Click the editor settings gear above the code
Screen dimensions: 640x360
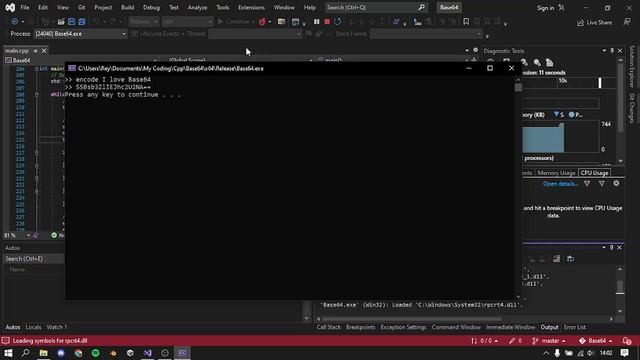click(x=476, y=50)
